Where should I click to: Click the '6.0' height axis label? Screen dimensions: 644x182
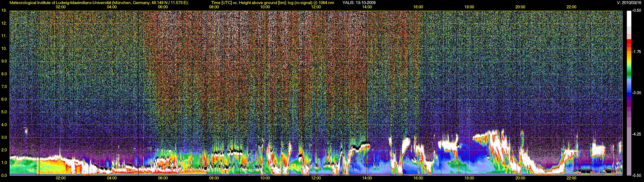click(x=4, y=99)
